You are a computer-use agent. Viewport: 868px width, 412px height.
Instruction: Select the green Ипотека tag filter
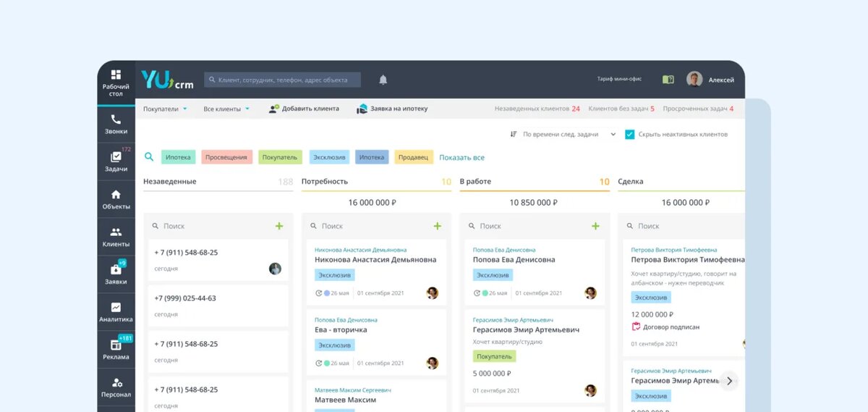coord(178,157)
